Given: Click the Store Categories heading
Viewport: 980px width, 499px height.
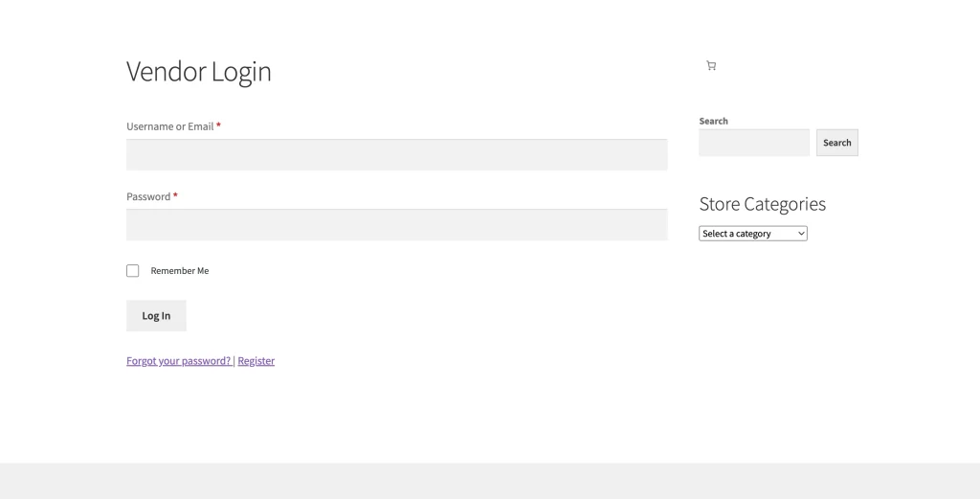Looking at the screenshot, I should pyautogui.click(x=762, y=204).
